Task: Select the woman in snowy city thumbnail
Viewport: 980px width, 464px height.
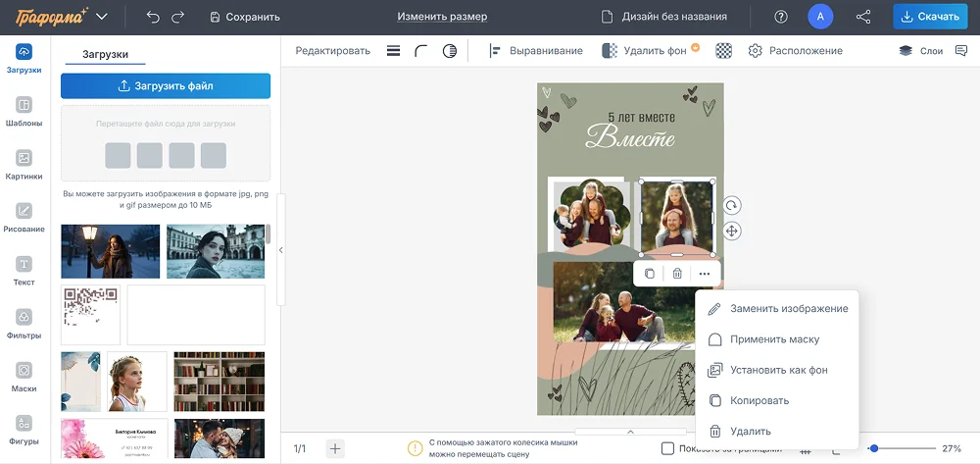Action: [216, 251]
